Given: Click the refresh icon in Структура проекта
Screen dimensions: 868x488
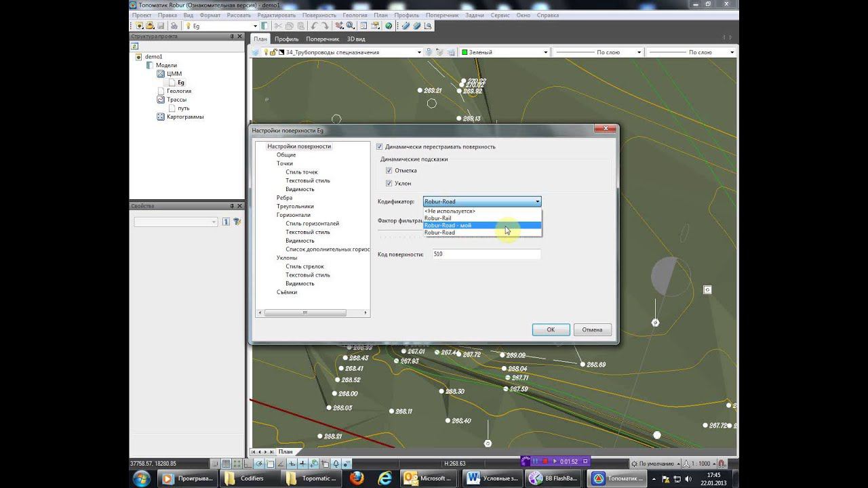Looking at the screenshot, I should click(133, 46).
